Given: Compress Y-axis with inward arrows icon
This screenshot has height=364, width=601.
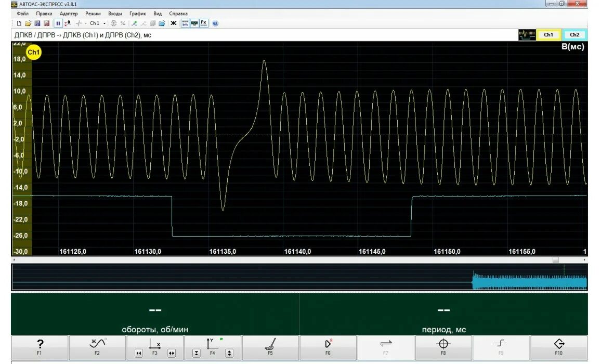Looking at the screenshot, I should point(196,353).
